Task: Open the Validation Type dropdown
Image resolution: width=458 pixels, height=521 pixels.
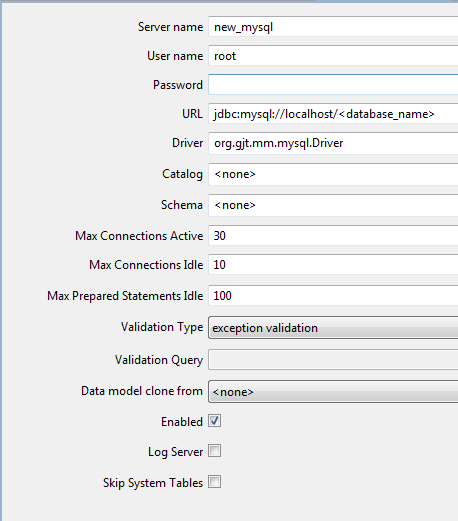Action: pos(333,328)
